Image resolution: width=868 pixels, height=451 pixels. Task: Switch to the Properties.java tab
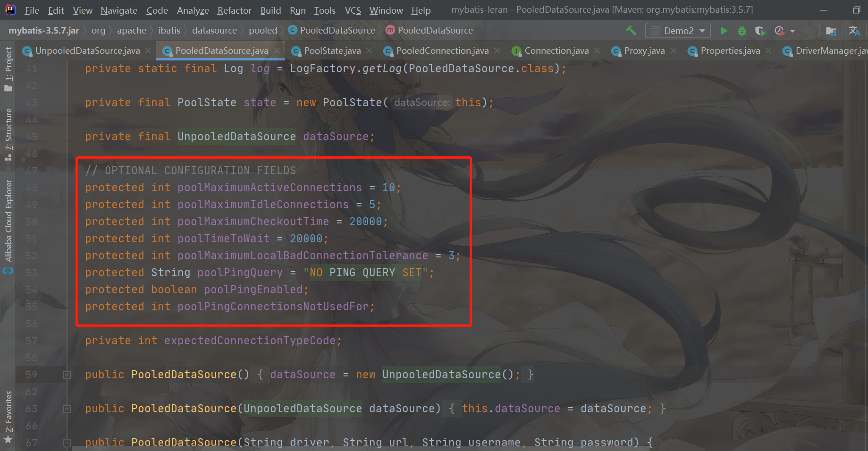click(730, 51)
